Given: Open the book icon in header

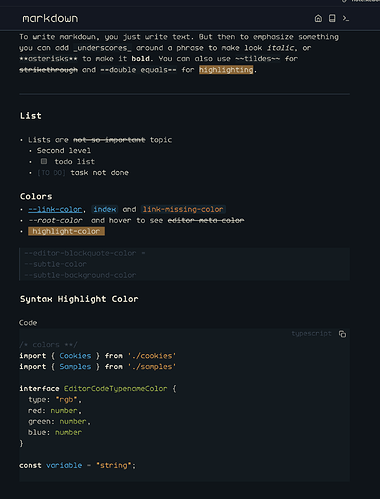Looking at the screenshot, I should coord(332,18).
